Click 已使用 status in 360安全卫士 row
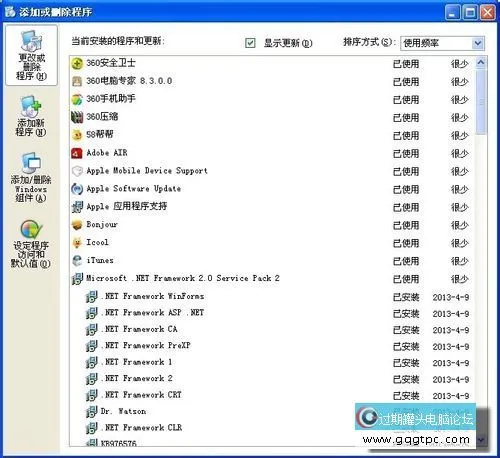 coord(406,64)
